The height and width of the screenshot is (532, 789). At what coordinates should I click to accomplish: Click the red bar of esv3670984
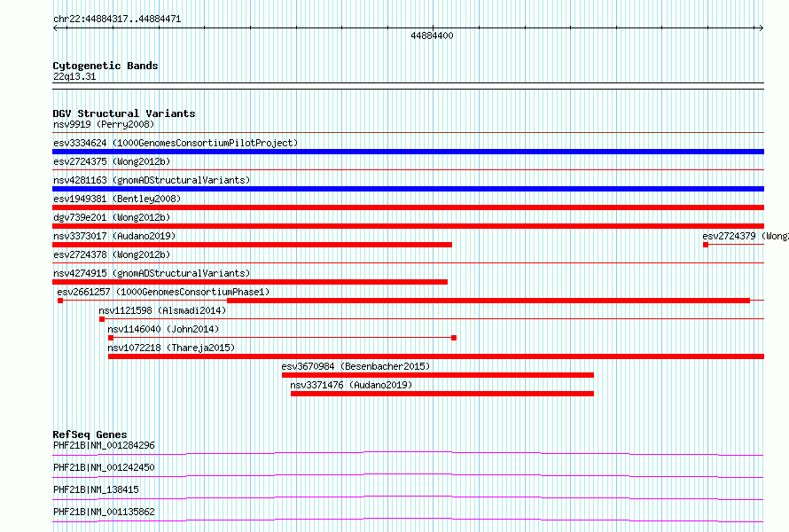(438, 375)
